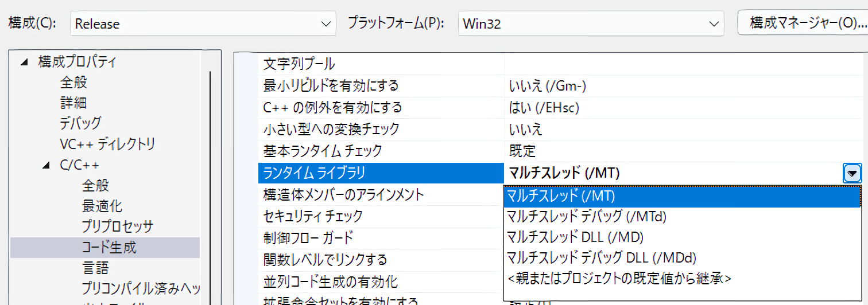Select 最適化 under C/C++
The image size is (868, 305).
point(102,206)
